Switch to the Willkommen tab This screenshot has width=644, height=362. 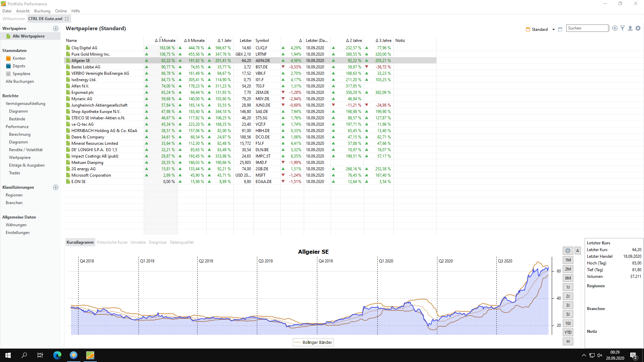(x=14, y=19)
